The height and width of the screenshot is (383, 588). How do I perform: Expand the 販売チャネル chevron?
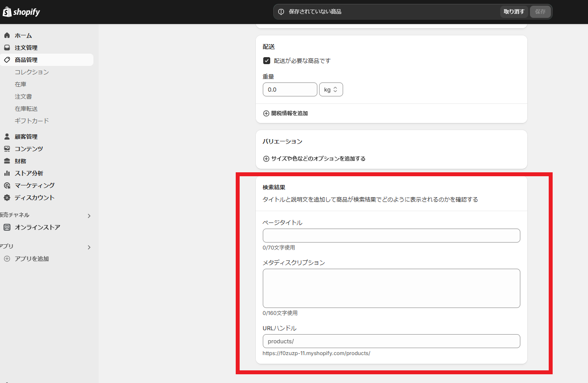click(x=89, y=215)
